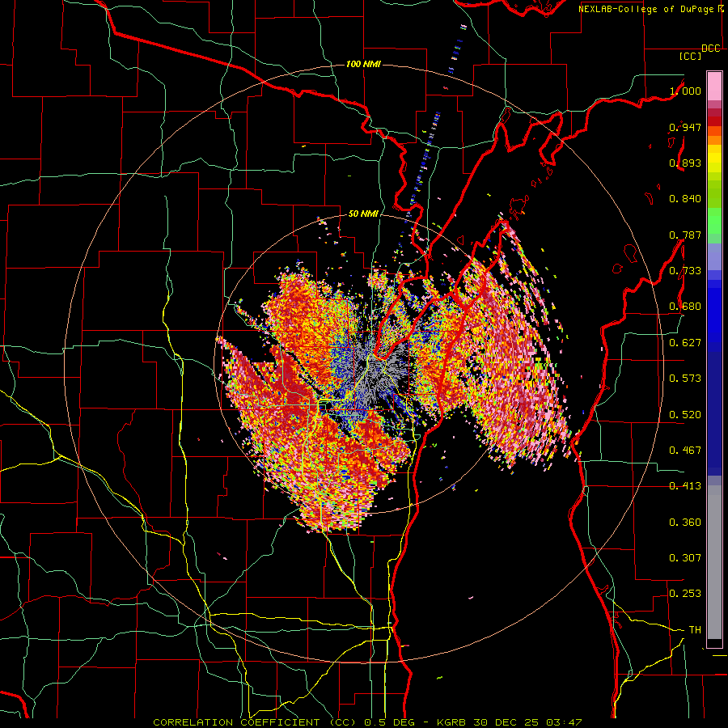This screenshot has height=728, width=728.
Task: Select the 0.627 scale value
Action: point(685,342)
